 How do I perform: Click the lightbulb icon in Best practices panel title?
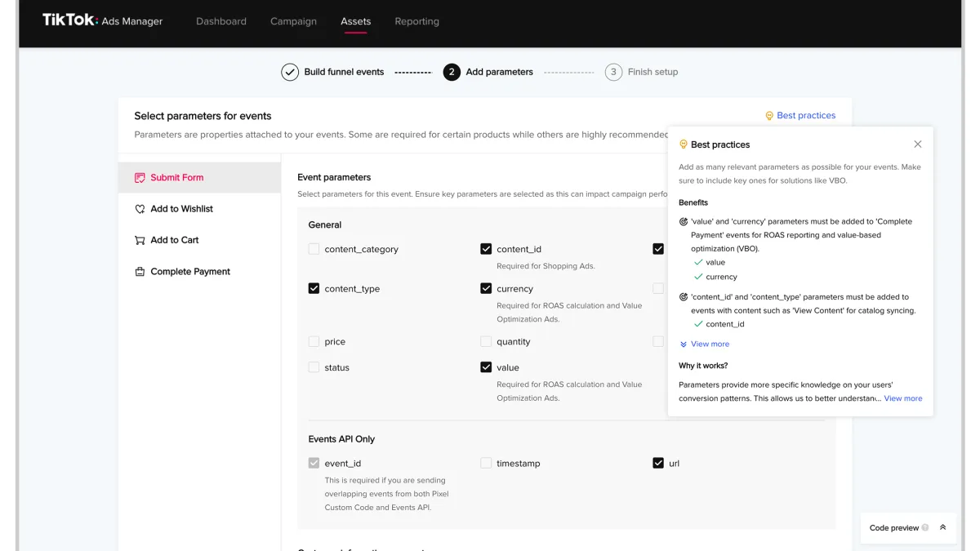tap(684, 144)
